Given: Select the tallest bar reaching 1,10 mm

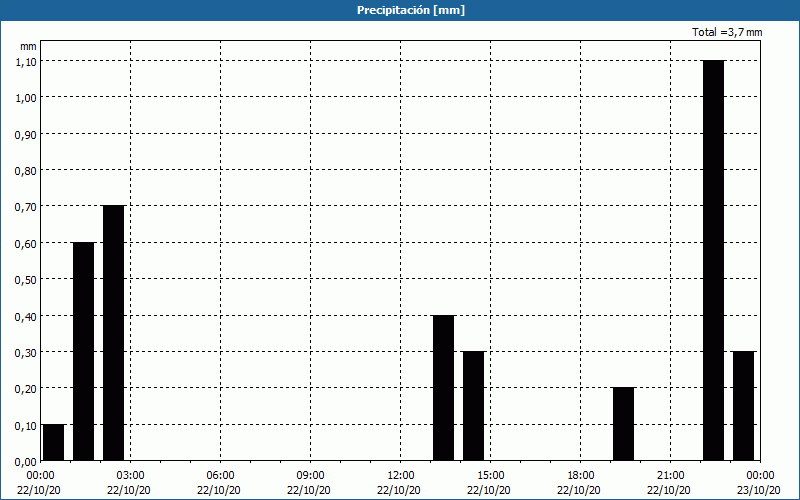Looking at the screenshot, I should (713, 260).
